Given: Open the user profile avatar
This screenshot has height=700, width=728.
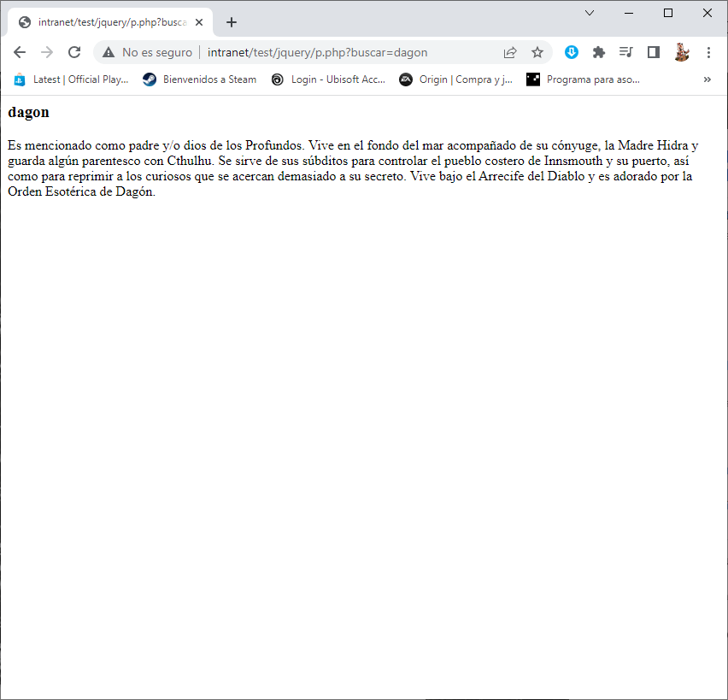Looking at the screenshot, I should (681, 52).
